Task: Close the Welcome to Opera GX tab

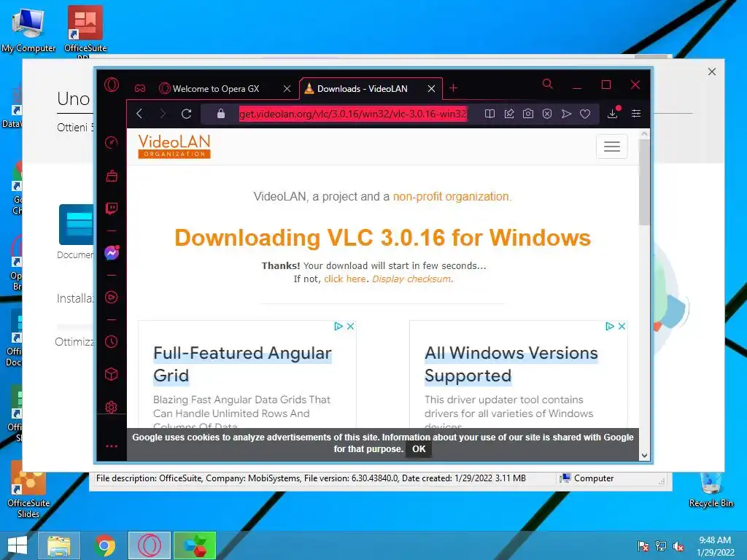Action: point(287,88)
